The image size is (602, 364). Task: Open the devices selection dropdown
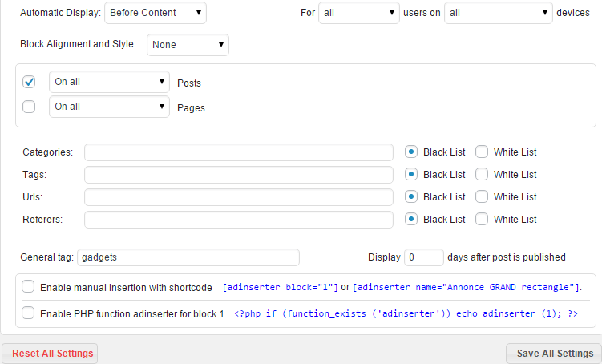tap(499, 13)
